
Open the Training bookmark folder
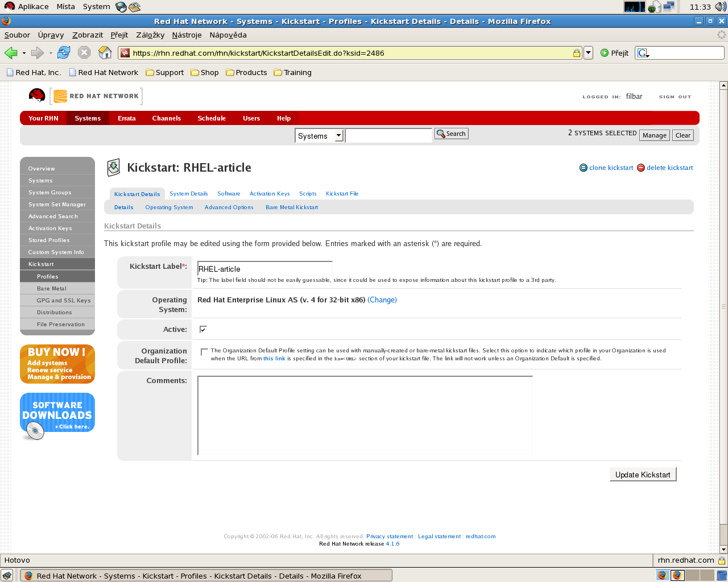(x=292, y=73)
